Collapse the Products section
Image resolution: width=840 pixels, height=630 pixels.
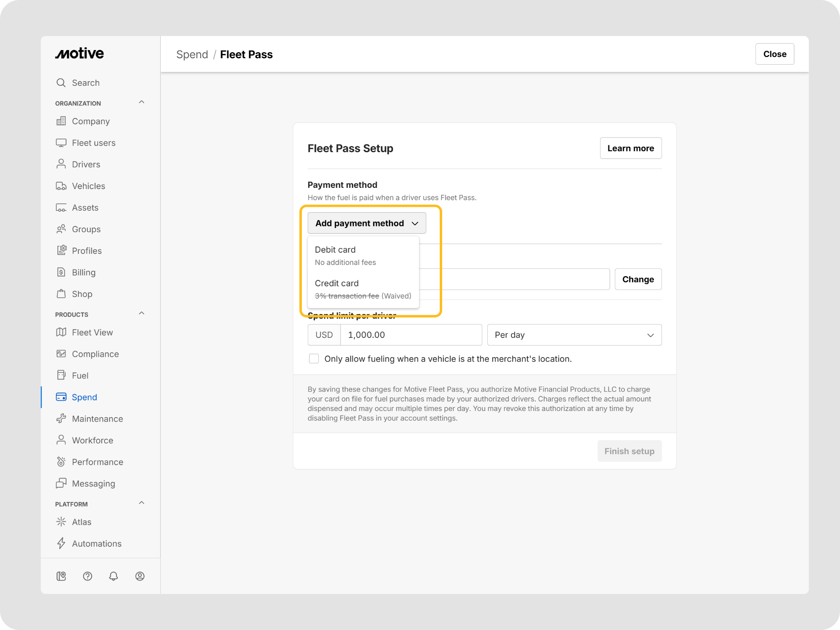click(x=142, y=313)
